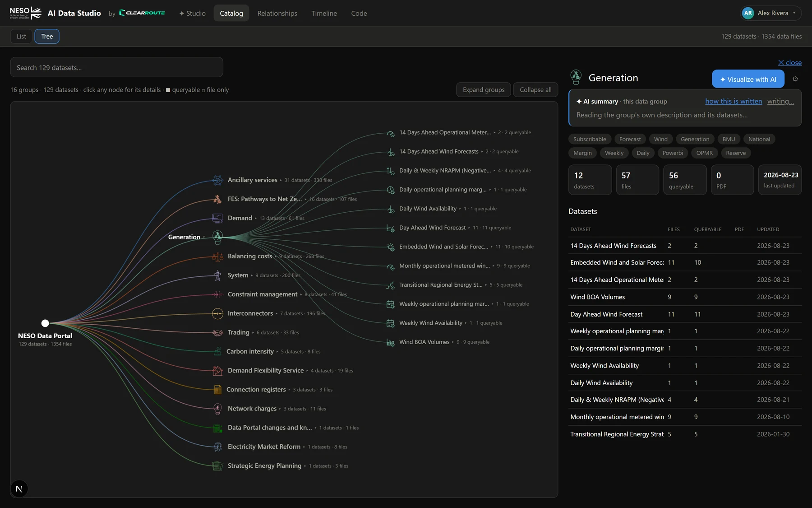Click the Search 129 datasets field
This screenshot has width=812, height=508.
coord(116,67)
